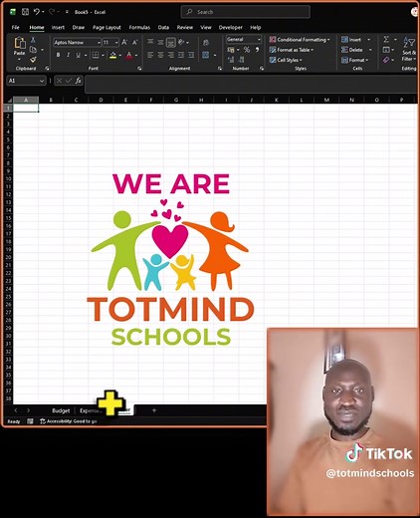
Task: Click the Undo arrow in title bar
Action: pyautogui.click(x=37, y=12)
